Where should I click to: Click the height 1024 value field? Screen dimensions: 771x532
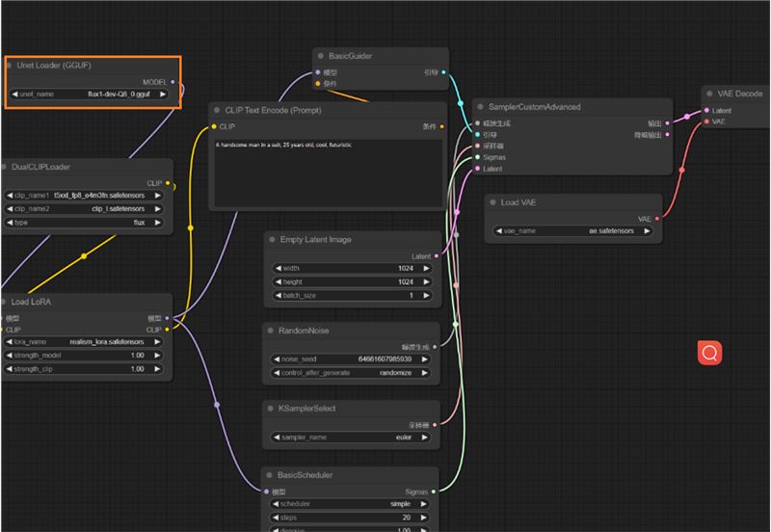coord(352,281)
